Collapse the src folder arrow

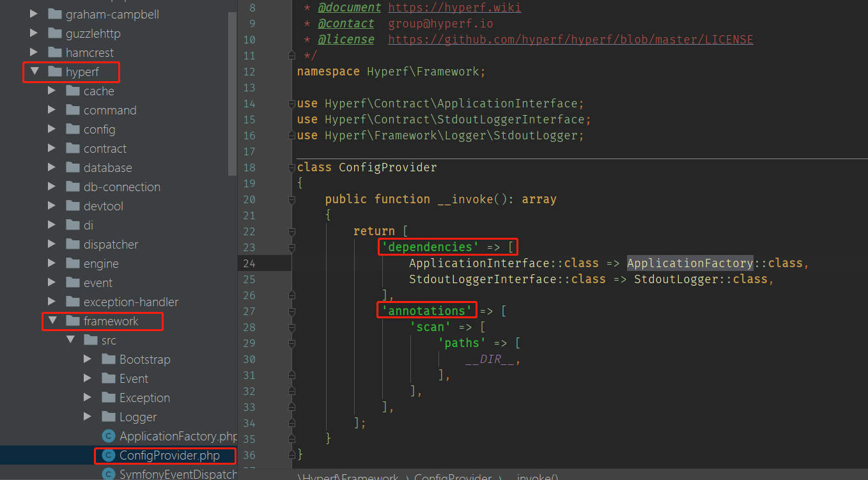click(70, 340)
